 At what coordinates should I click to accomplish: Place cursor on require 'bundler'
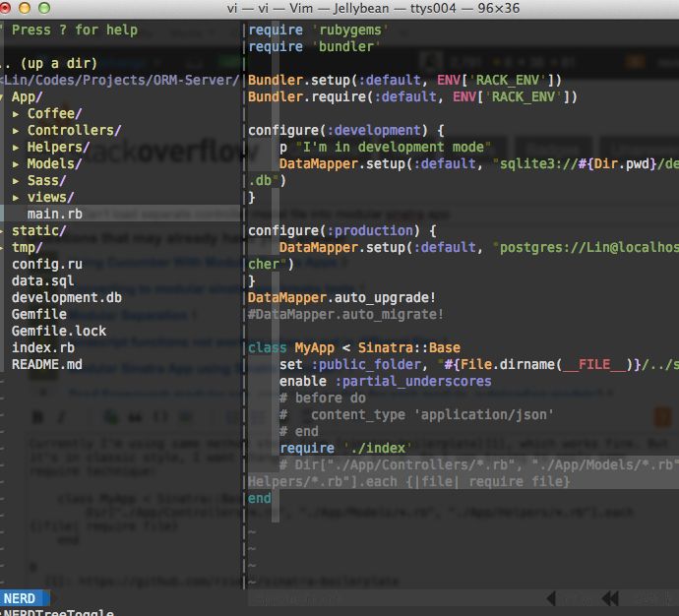pos(314,47)
